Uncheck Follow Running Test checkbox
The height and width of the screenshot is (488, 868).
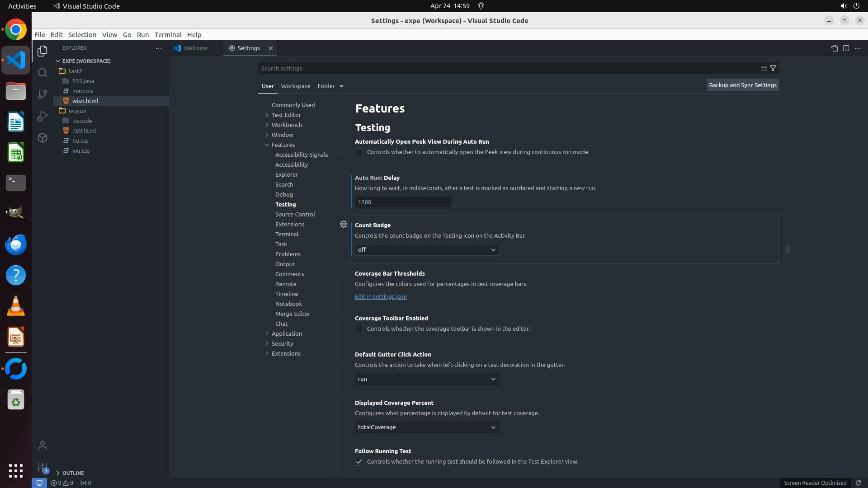point(359,462)
